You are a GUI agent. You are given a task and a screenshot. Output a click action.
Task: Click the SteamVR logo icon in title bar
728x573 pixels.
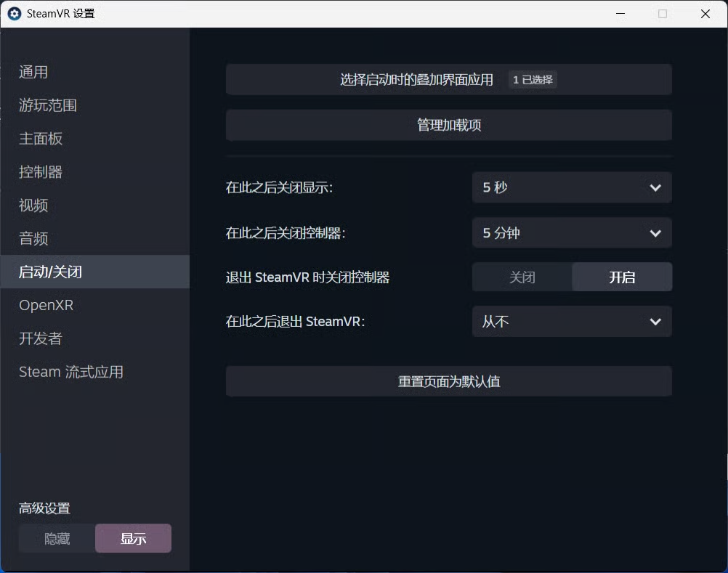pos(15,14)
